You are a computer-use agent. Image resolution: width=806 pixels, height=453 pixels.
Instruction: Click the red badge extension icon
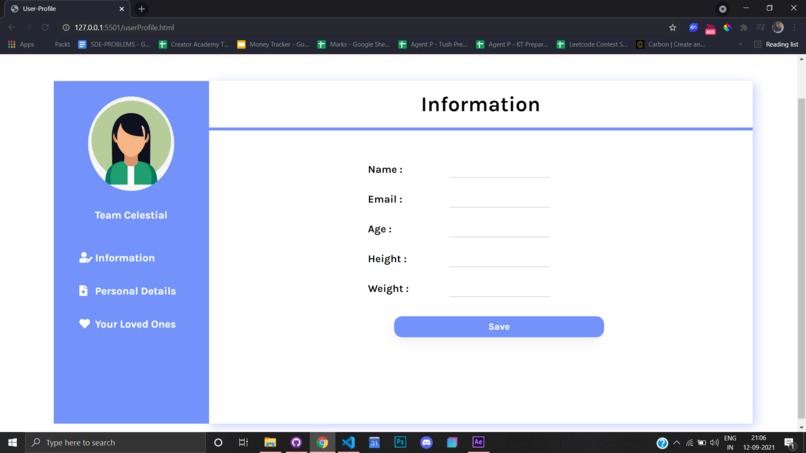(710, 29)
